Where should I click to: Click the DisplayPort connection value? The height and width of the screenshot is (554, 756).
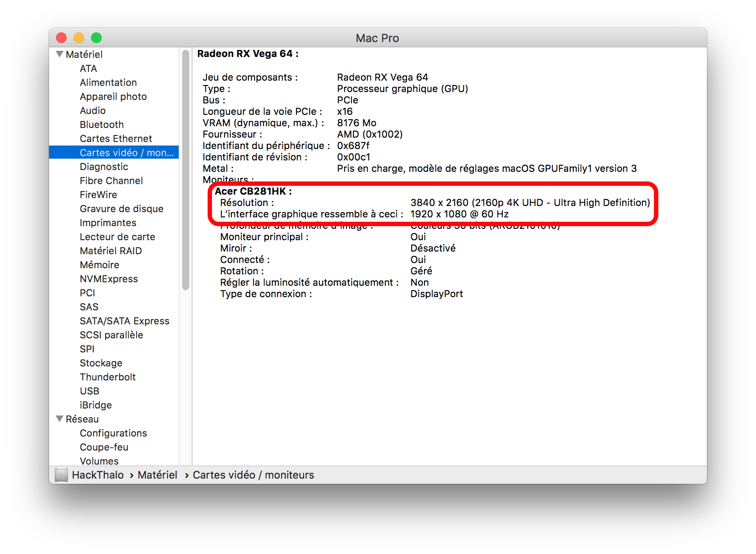click(x=436, y=294)
